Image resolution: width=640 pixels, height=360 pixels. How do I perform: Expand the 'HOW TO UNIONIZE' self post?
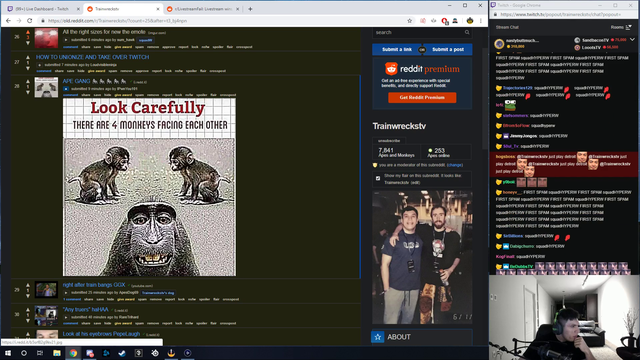tap(40, 64)
